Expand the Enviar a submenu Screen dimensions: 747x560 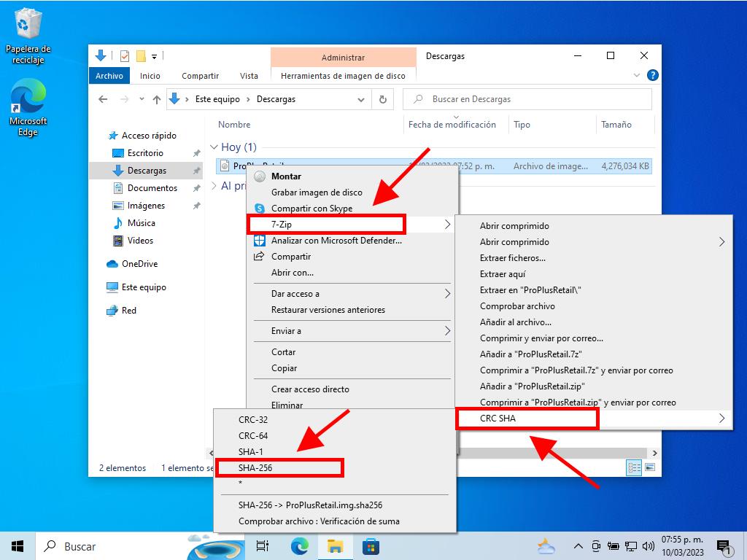pos(447,331)
